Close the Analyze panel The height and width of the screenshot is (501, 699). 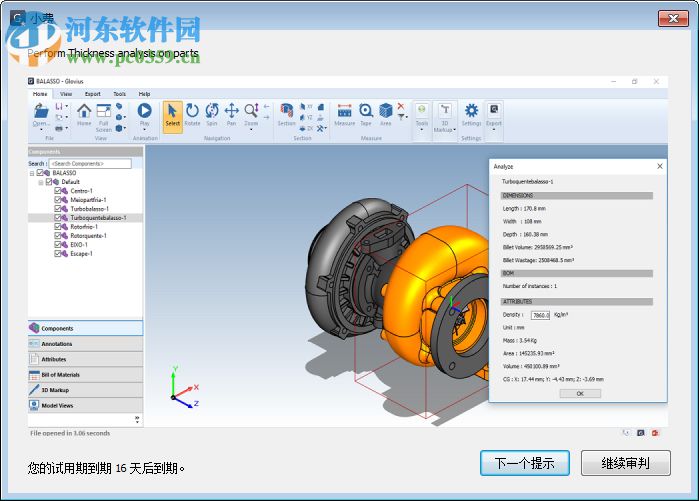click(x=660, y=166)
